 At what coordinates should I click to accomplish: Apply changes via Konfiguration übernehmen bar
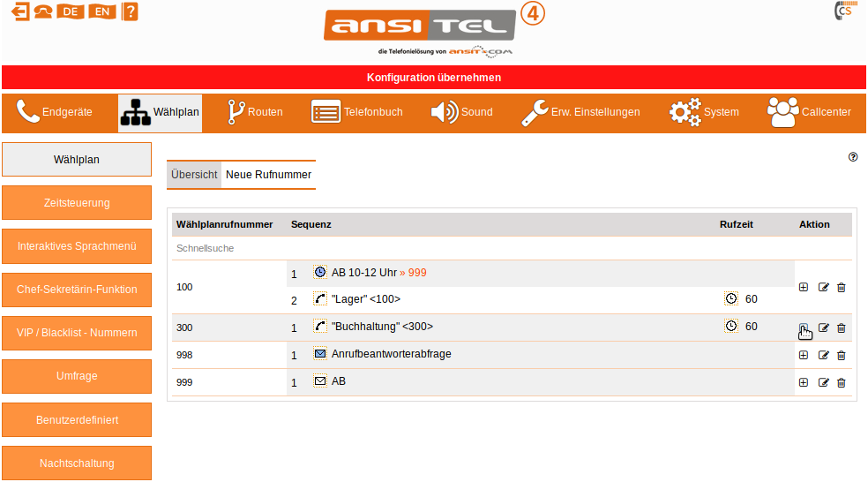pyautogui.click(x=434, y=78)
